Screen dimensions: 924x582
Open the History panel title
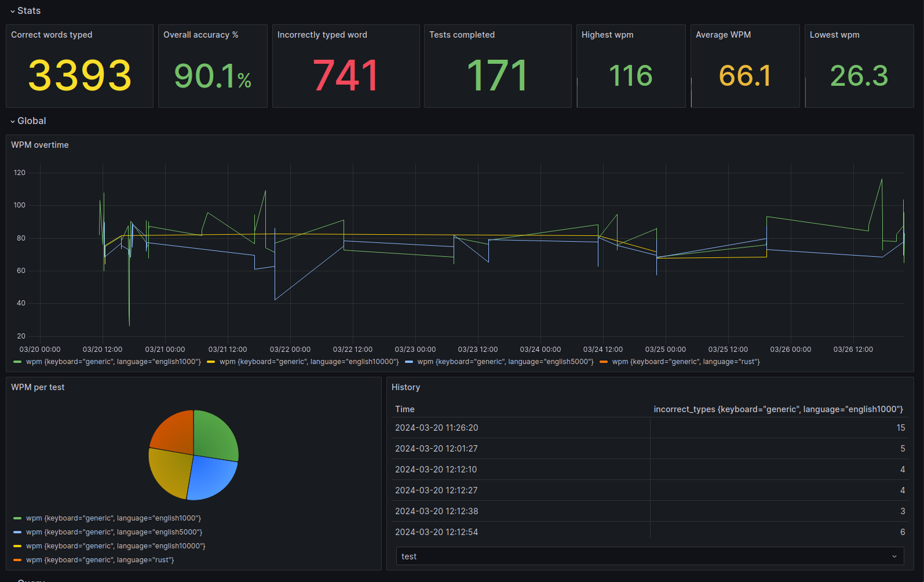click(406, 387)
